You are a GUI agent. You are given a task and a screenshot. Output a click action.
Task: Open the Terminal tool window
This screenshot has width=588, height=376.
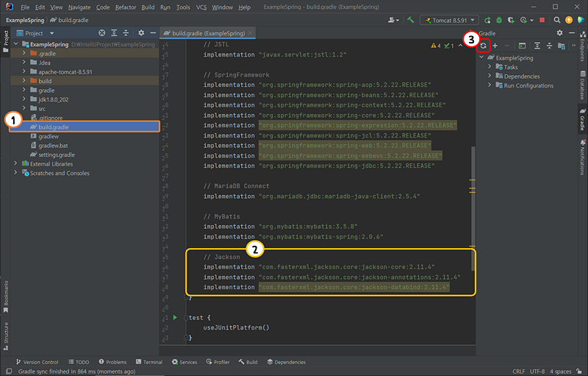pyautogui.click(x=149, y=362)
